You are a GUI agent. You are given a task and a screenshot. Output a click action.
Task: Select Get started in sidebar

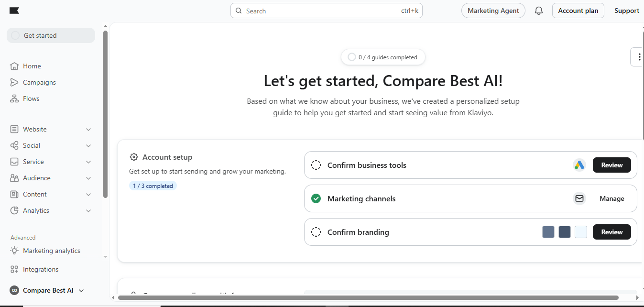click(51, 35)
